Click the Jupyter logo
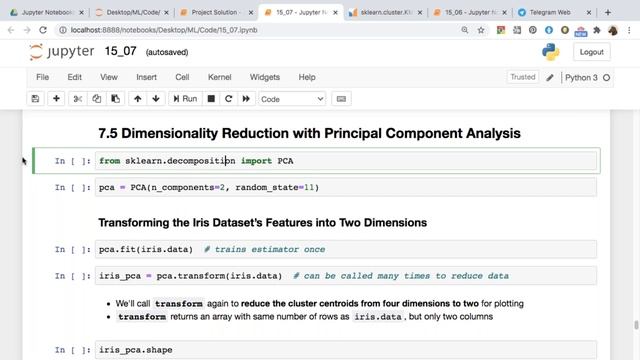The width and height of the screenshot is (640, 360). (62, 52)
